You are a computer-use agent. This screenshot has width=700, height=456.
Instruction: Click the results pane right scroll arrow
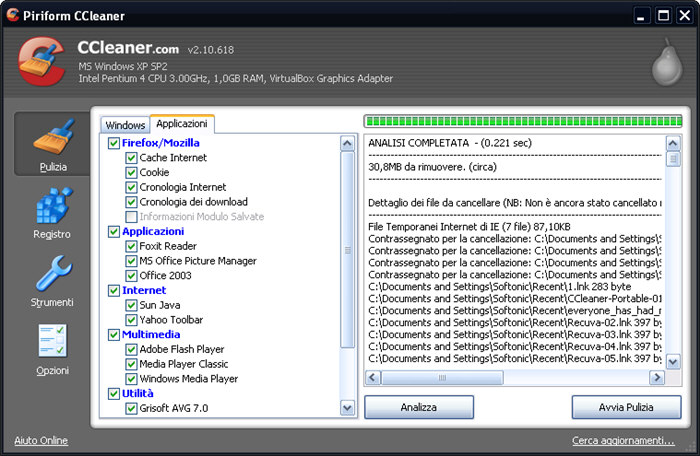(657, 378)
